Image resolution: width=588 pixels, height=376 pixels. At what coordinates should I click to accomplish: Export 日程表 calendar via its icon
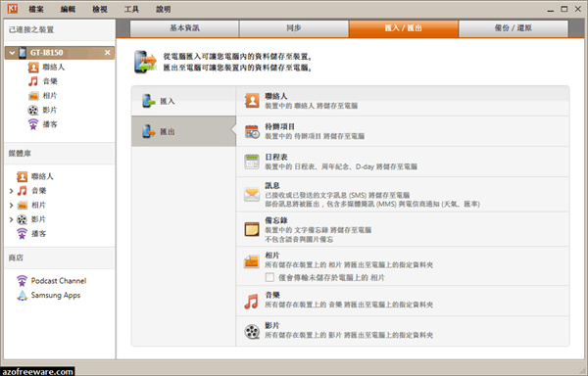tap(252, 162)
